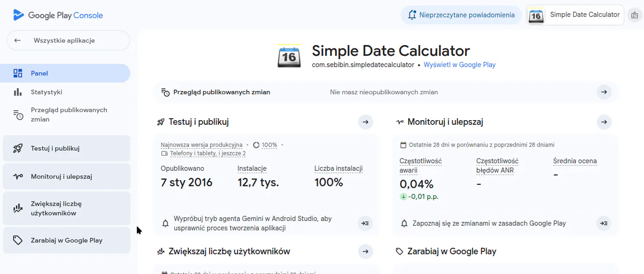This screenshot has height=274, width=644.
Task: Click the Google Play Console logo
Action: point(58,15)
